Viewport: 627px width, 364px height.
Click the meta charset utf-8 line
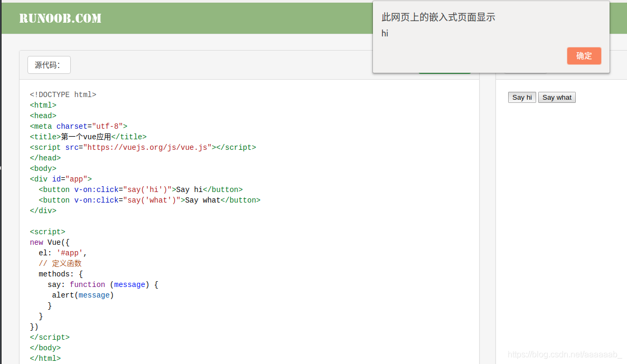pyautogui.click(x=78, y=127)
